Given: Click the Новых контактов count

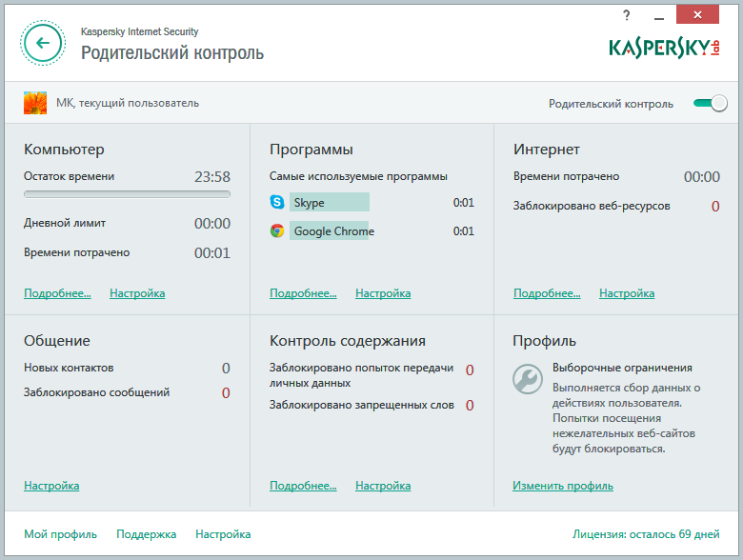Looking at the screenshot, I should (226, 369).
